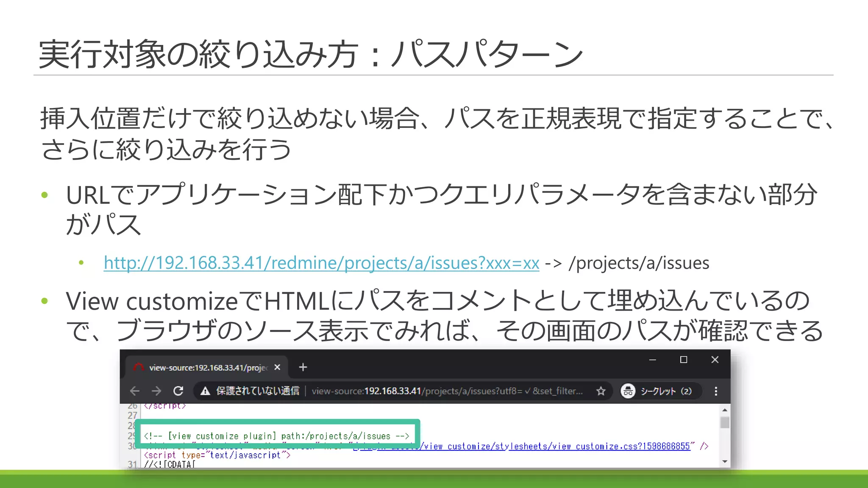Minimize the browser window
The height and width of the screenshot is (488, 868).
pyautogui.click(x=653, y=360)
